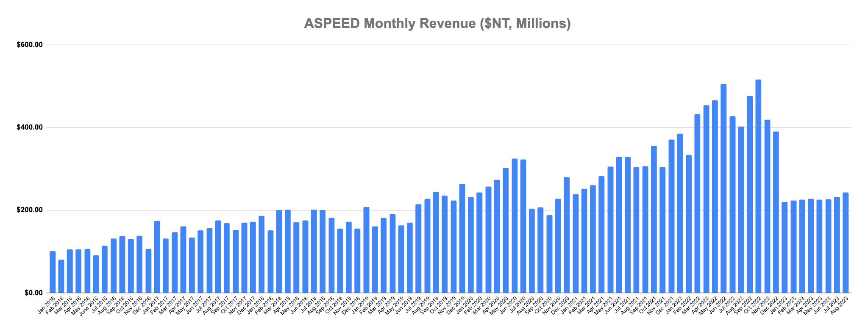The height and width of the screenshot is (332, 868).
Task: Click the Apr 2023 revenue bar
Action: [x=811, y=246]
